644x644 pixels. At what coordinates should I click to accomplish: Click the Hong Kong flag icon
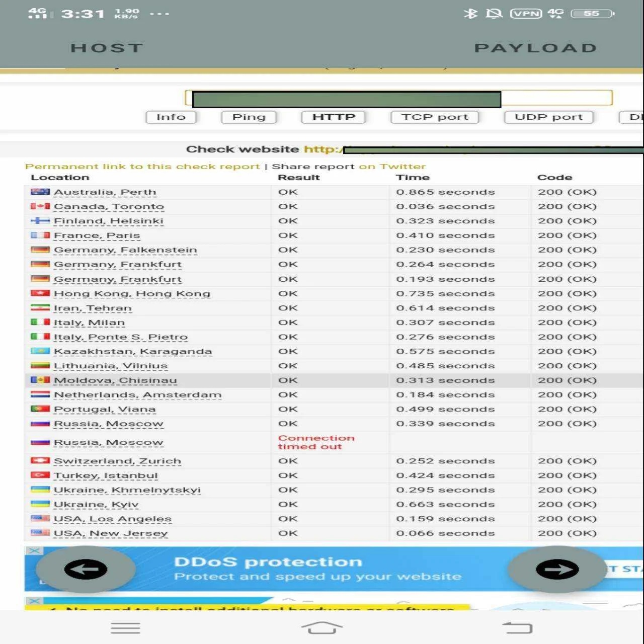[x=40, y=293]
